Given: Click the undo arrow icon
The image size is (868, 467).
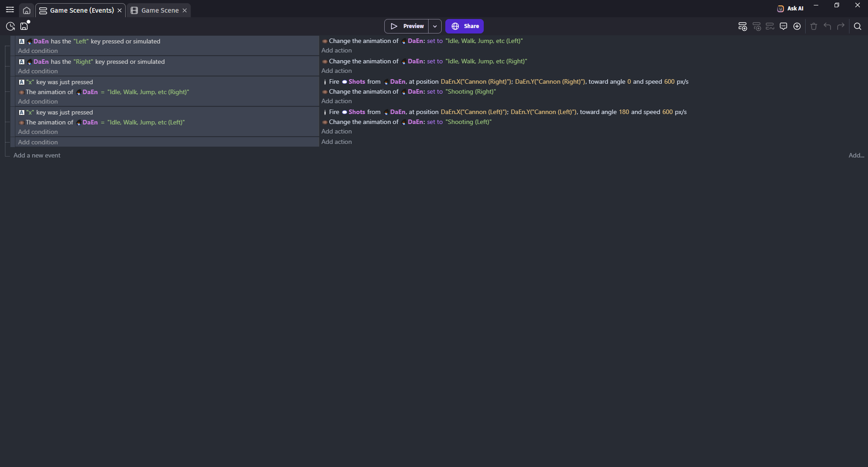Looking at the screenshot, I should tap(827, 26).
